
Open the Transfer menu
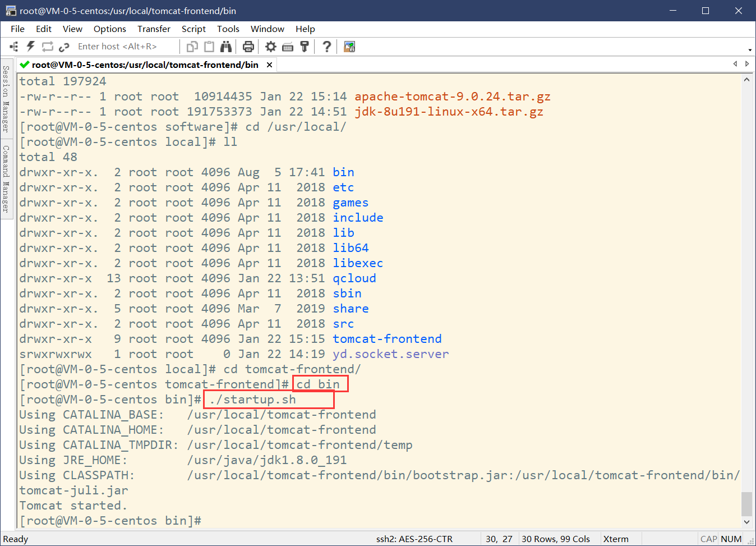pos(154,29)
